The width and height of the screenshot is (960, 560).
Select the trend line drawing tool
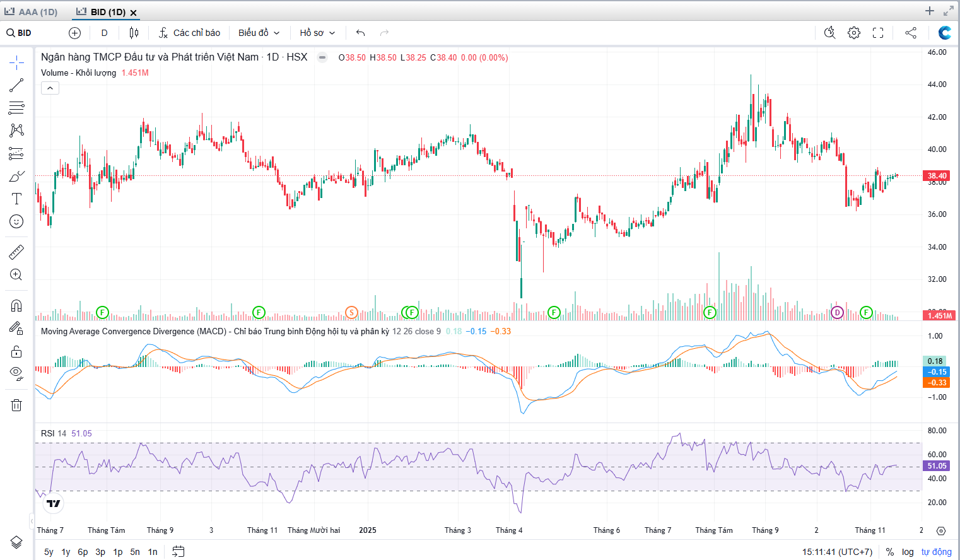(x=16, y=85)
